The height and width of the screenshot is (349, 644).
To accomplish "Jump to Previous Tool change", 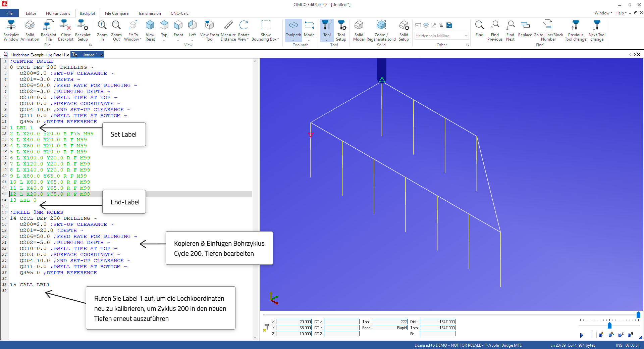I will pyautogui.click(x=576, y=31).
